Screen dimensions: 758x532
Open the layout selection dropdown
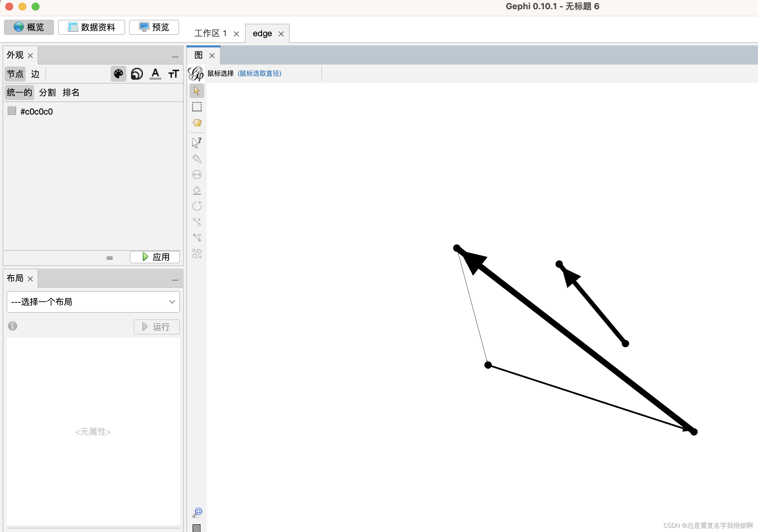(x=93, y=302)
